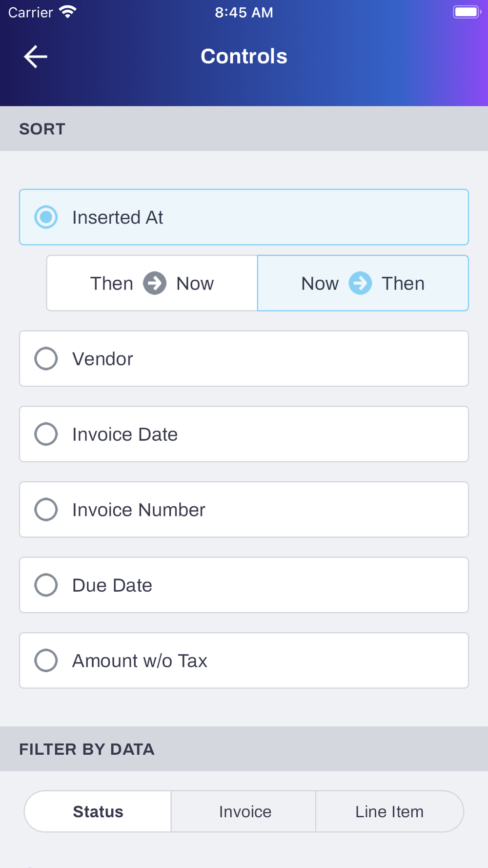This screenshot has width=488, height=868.
Task: Click the gray arrow in Then Now
Action: 155,284
